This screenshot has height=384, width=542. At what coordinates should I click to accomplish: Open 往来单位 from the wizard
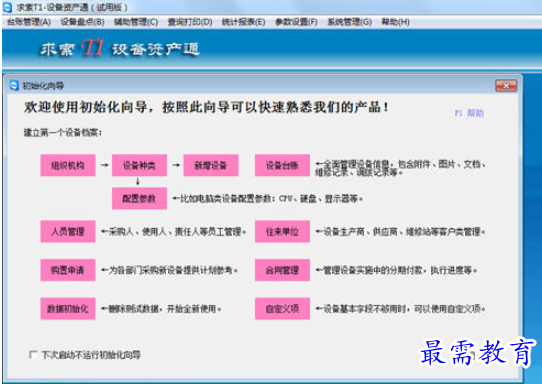click(282, 231)
